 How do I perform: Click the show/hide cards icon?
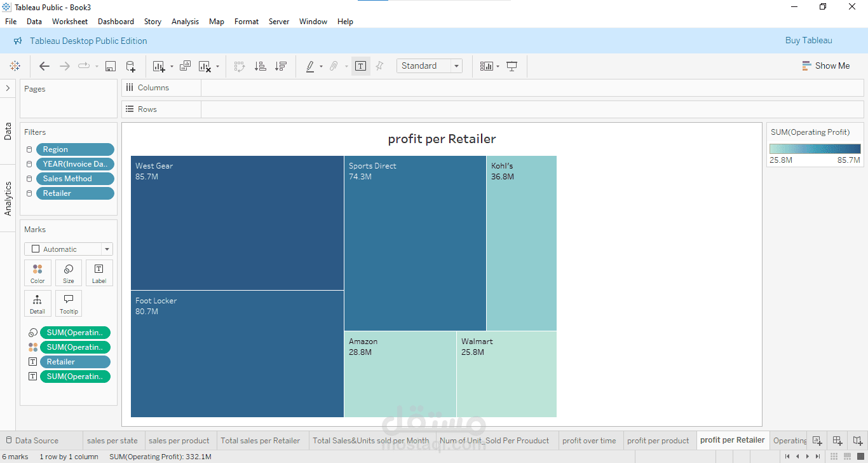(487, 66)
